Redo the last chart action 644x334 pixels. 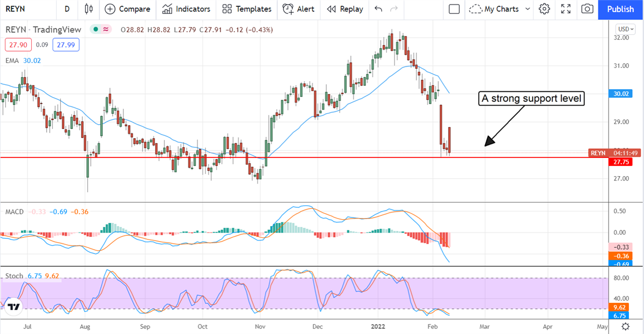point(394,9)
